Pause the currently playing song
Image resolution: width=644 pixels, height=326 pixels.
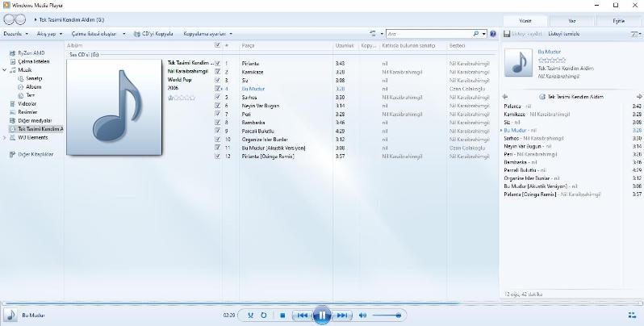[x=321, y=315]
